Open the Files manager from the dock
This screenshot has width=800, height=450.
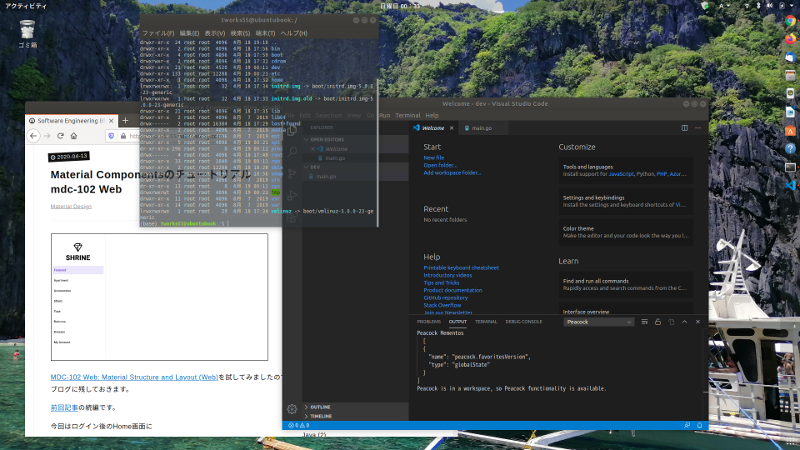[790, 76]
